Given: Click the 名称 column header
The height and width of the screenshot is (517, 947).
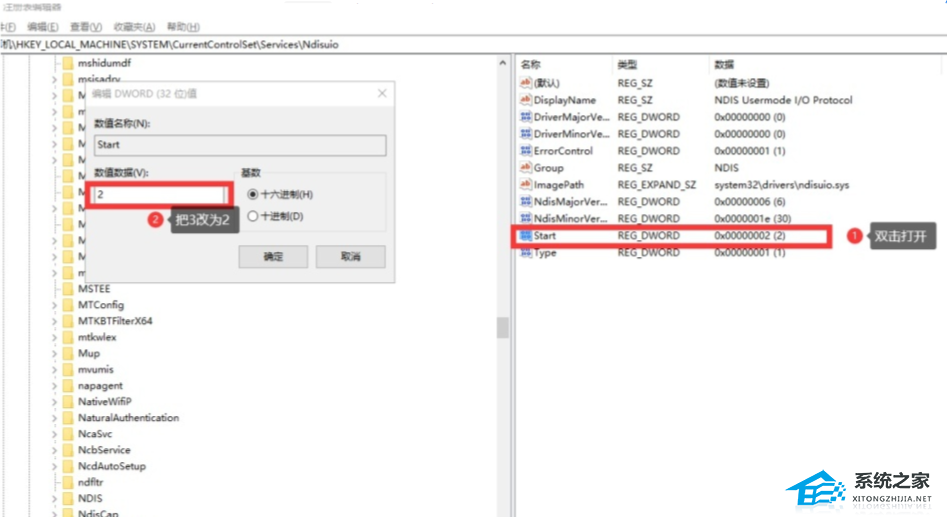Looking at the screenshot, I should [531, 65].
